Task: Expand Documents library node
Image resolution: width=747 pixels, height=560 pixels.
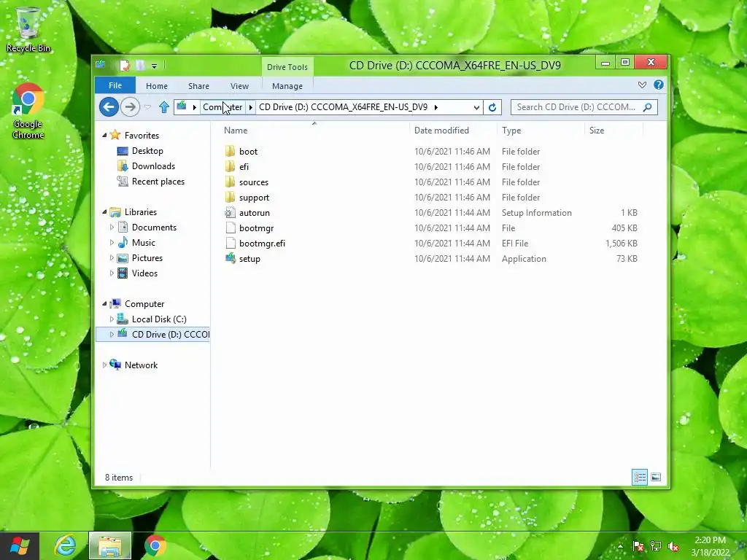Action: pyautogui.click(x=112, y=227)
